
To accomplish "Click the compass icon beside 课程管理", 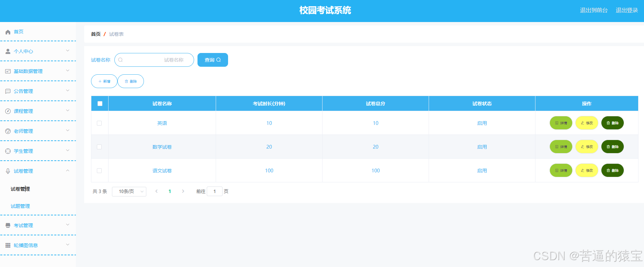I will tap(8, 111).
